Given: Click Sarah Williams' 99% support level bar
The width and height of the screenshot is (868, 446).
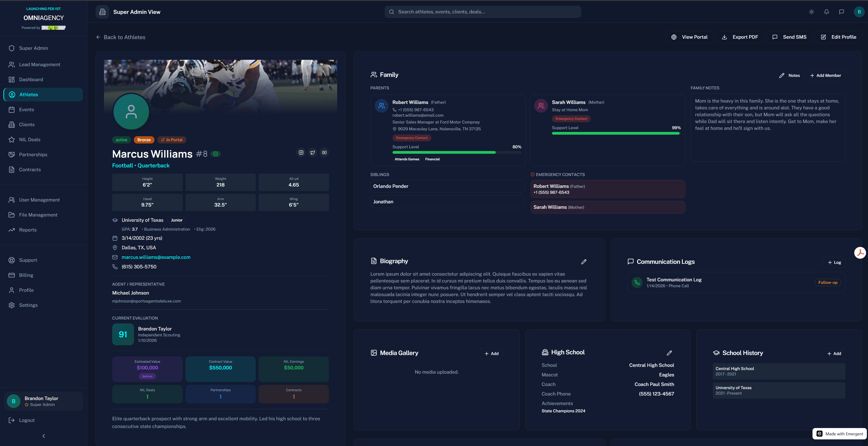Looking at the screenshot, I should tap(616, 134).
